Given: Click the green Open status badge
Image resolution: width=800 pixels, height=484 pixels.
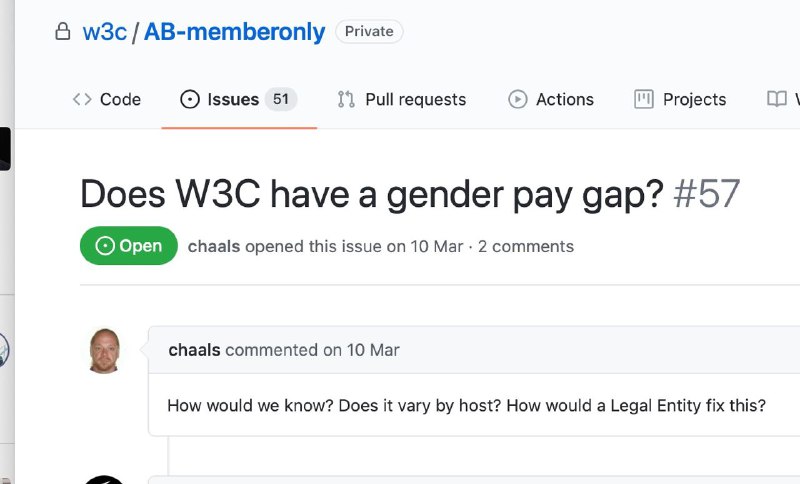Looking at the screenshot, I should pos(129,246).
